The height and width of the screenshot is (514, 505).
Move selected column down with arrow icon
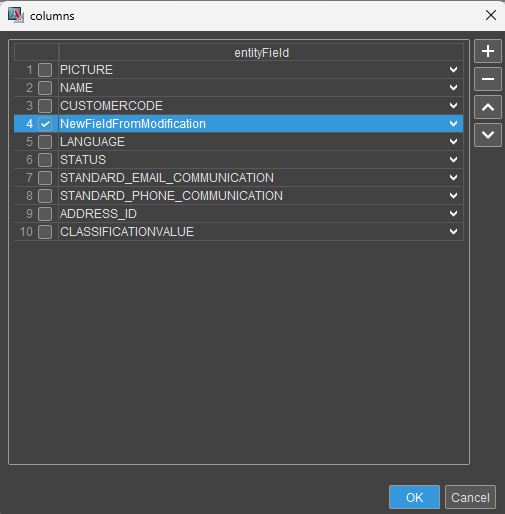(x=488, y=135)
